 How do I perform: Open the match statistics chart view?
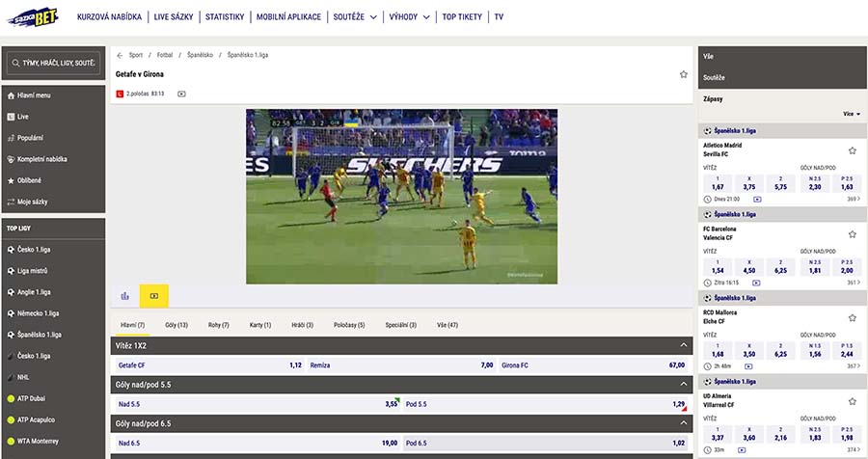(124, 296)
